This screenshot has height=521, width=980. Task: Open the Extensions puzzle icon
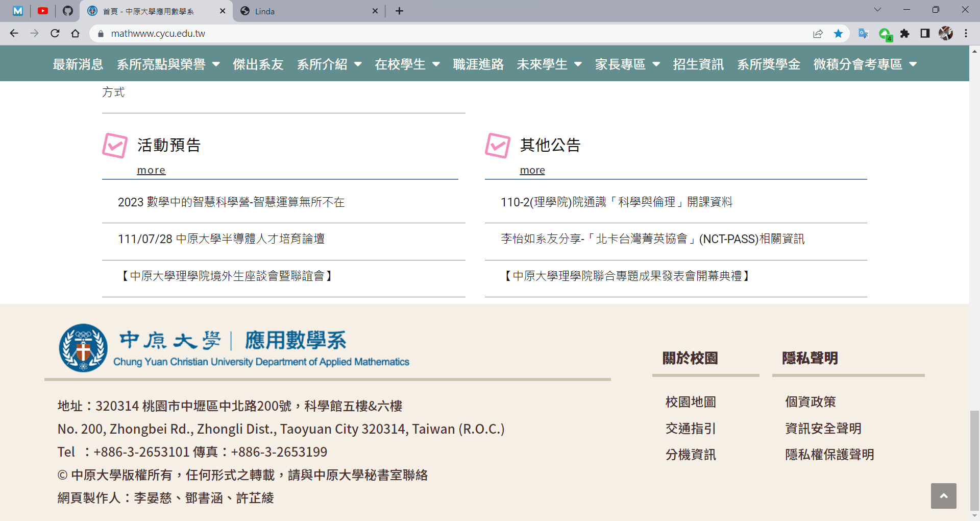(904, 33)
